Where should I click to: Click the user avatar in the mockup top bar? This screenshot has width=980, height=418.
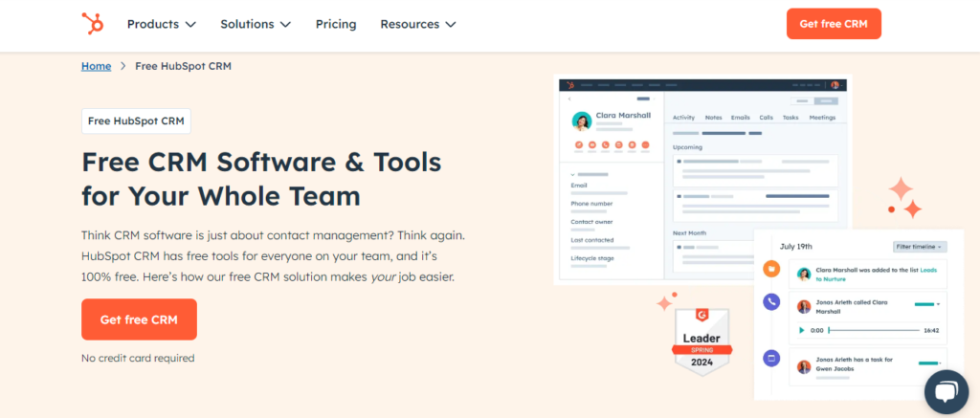coord(835,85)
